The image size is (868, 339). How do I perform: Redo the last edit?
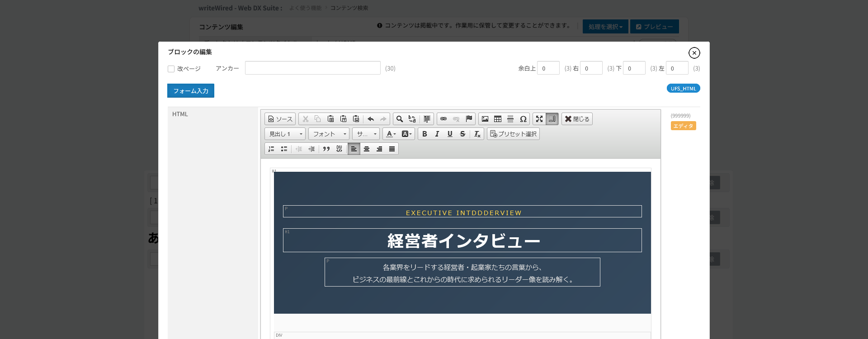tap(383, 119)
